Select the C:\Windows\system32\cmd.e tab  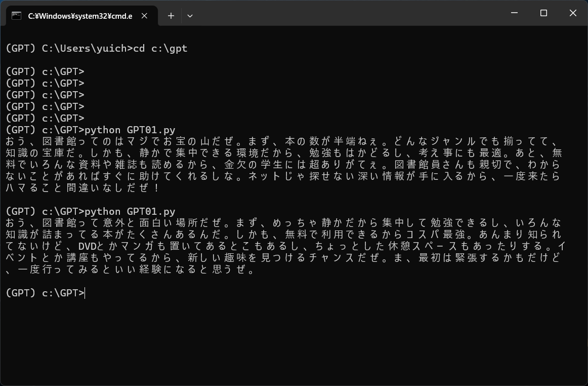pos(80,16)
